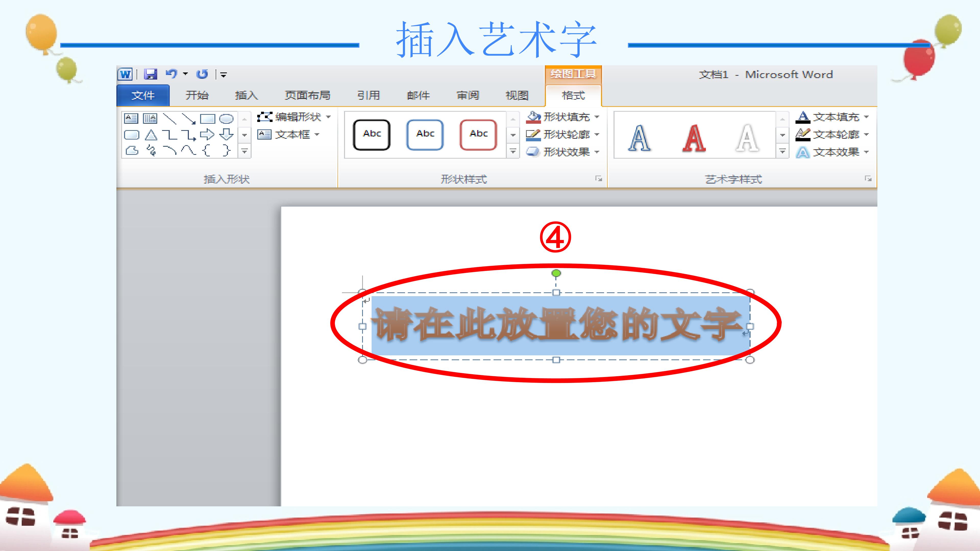Expand the shapes gallery more button

[x=245, y=151]
